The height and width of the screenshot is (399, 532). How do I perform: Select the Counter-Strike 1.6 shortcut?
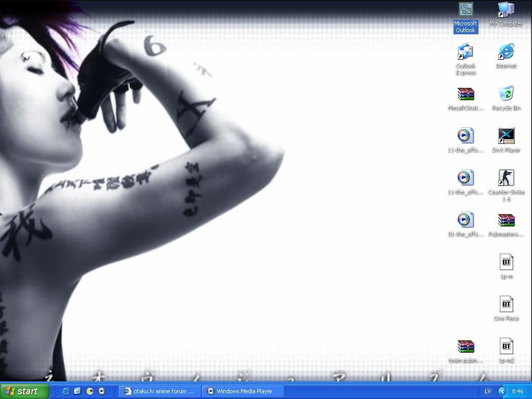pos(506,186)
